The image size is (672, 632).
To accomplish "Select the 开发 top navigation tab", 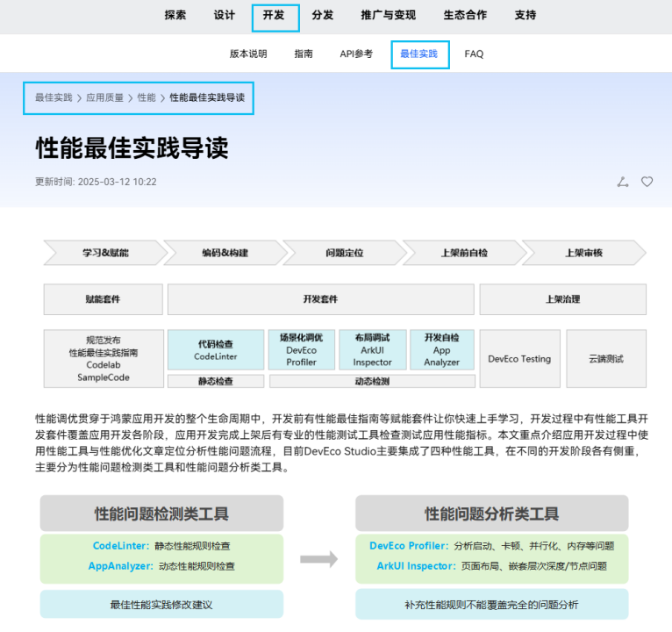I will tap(275, 16).
